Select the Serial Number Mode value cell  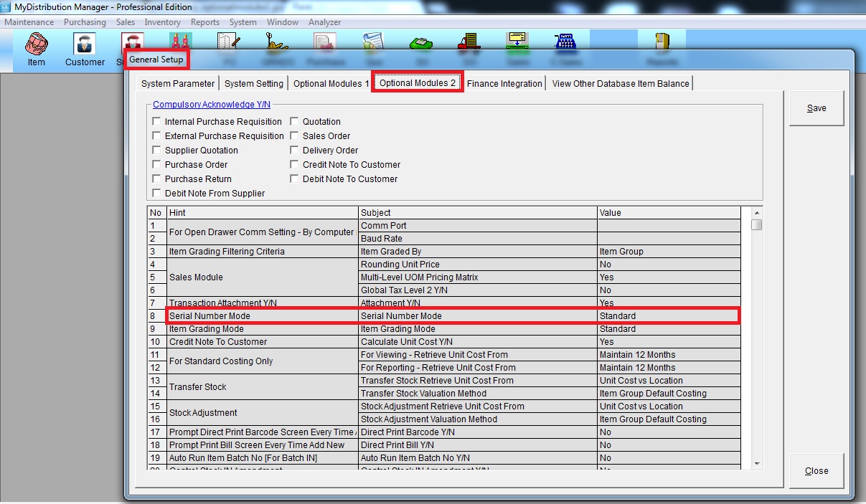point(667,316)
